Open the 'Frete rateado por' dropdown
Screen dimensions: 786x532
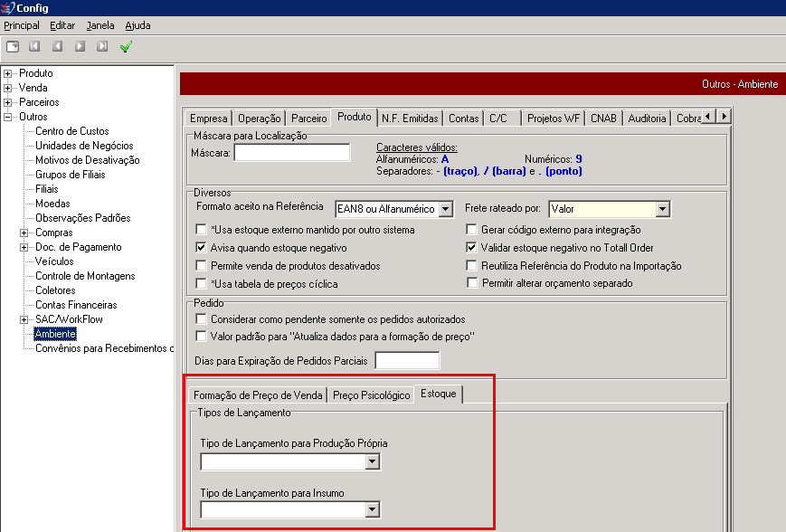point(663,209)
